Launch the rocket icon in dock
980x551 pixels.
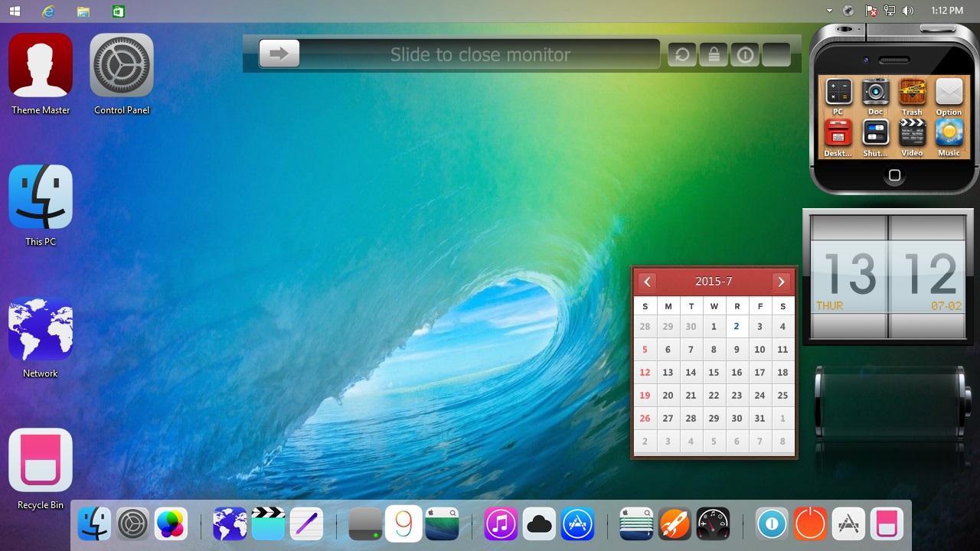[x=675, y=524]
